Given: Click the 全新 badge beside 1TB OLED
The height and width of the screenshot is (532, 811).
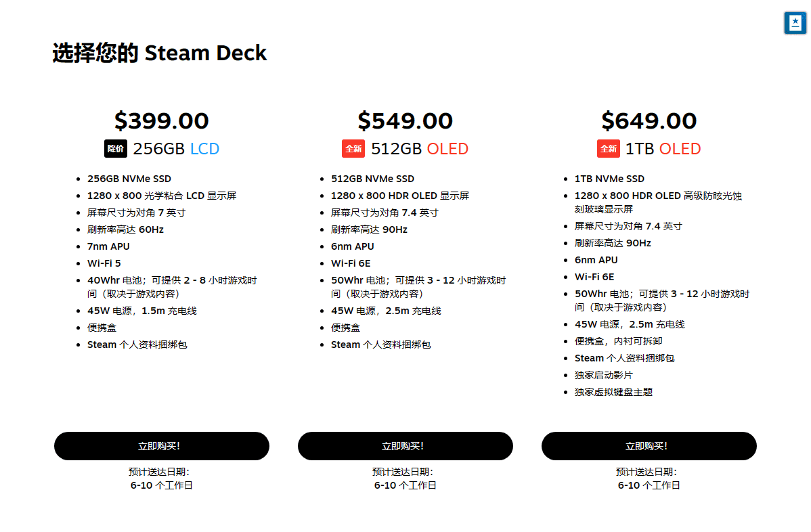Looking at the screenshot, I should coord(608,149).
